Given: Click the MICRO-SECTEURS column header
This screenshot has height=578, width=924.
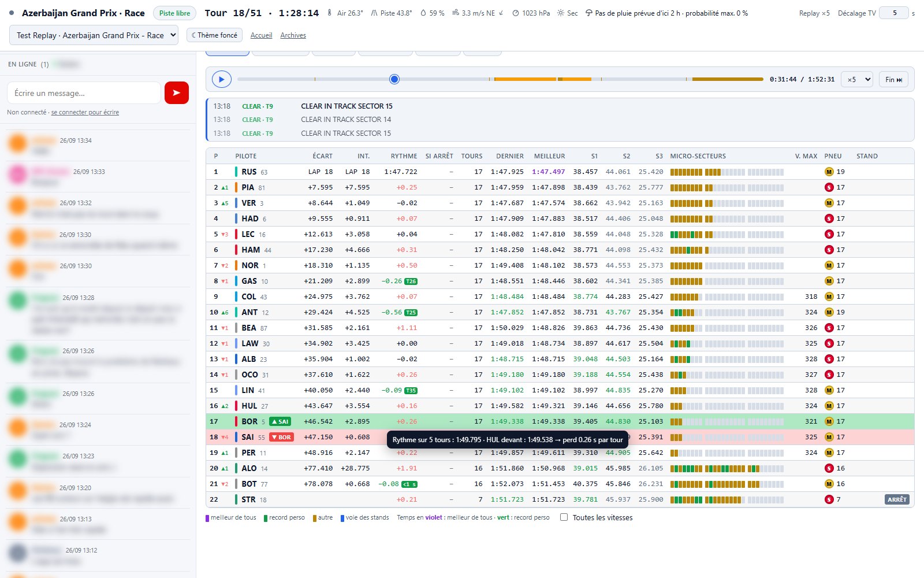Looking at the screenshot, I should point(698,156).
